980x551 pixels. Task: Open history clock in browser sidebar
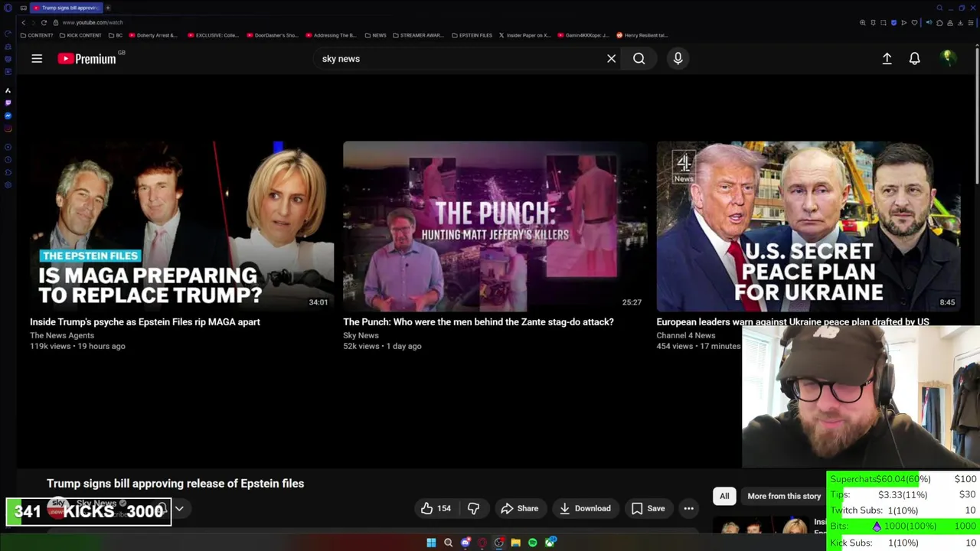[x=8, y=160]
